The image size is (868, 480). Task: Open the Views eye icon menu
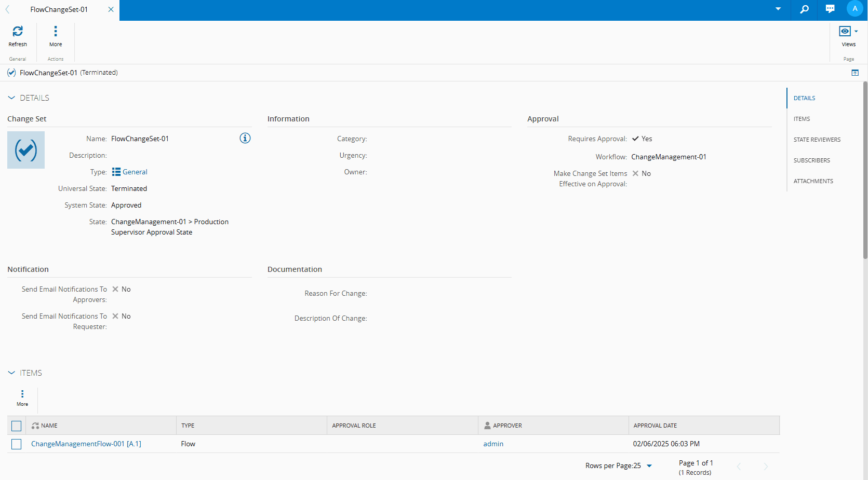pos(845,31)
